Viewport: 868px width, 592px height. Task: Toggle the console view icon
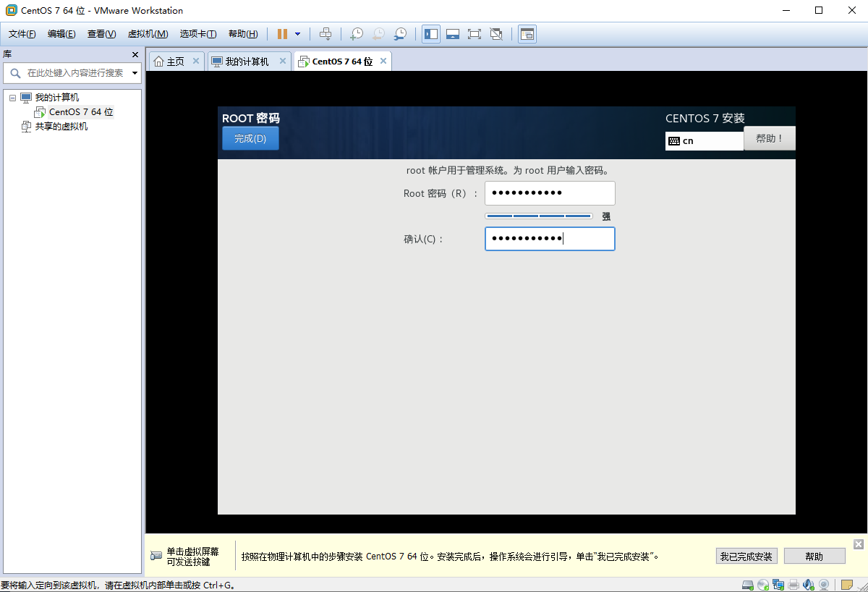(x=527, y=34)
